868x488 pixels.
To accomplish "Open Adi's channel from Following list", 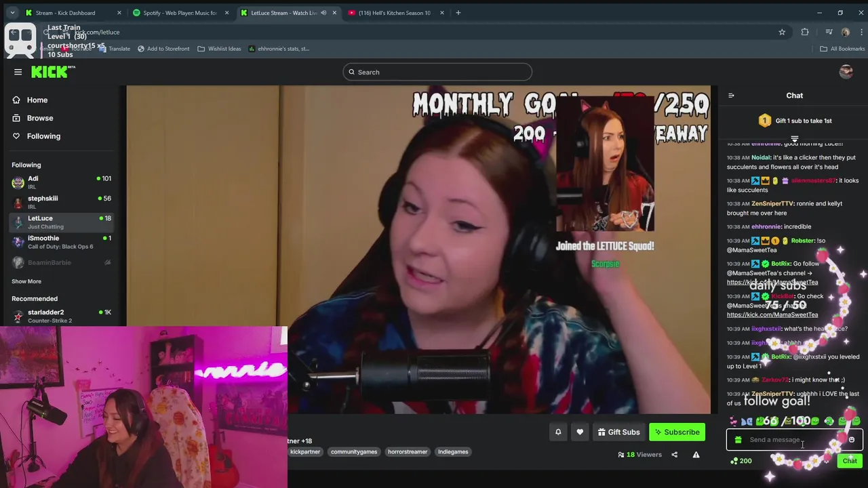I will 62,182.
